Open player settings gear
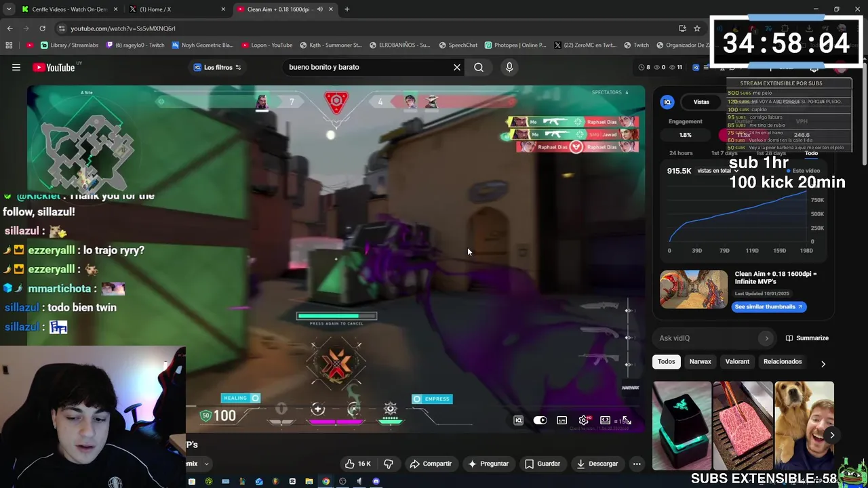 584,421
